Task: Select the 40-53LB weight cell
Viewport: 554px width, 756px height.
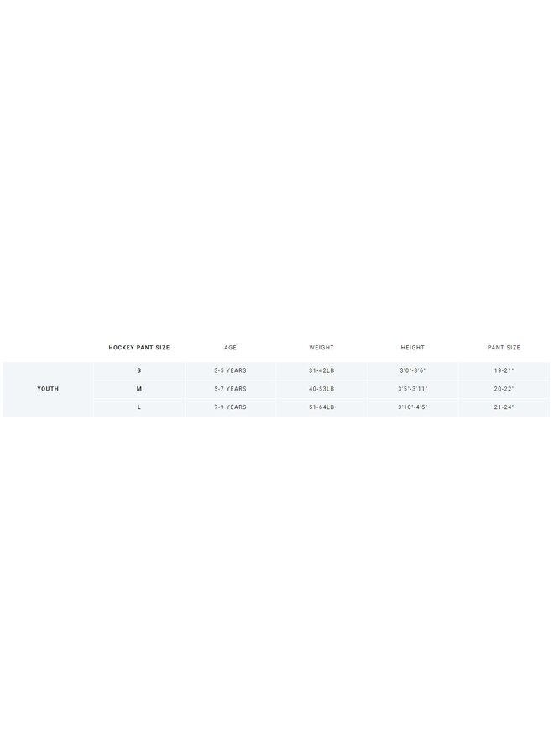Action: pos(321,389)
